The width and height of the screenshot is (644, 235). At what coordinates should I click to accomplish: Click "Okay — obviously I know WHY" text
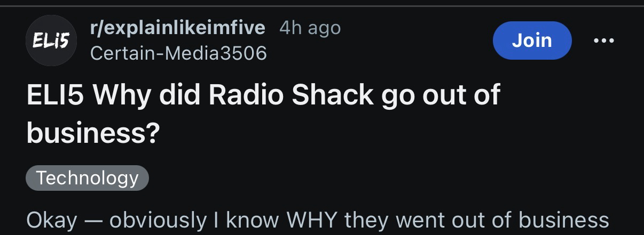(x=182, y=220)
